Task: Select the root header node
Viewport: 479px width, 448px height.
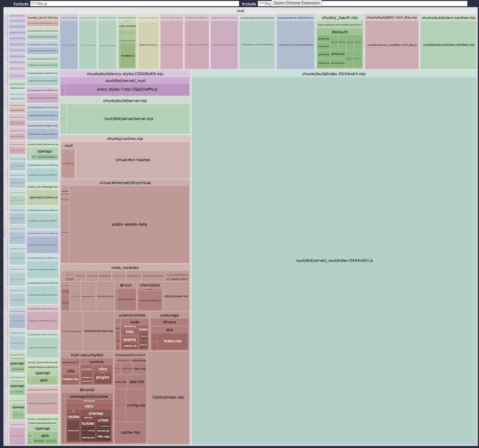Action: tap(240, 11)
